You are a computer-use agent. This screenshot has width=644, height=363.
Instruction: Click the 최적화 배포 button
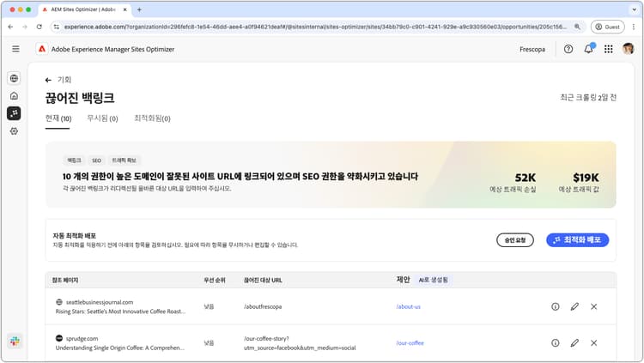578,240
